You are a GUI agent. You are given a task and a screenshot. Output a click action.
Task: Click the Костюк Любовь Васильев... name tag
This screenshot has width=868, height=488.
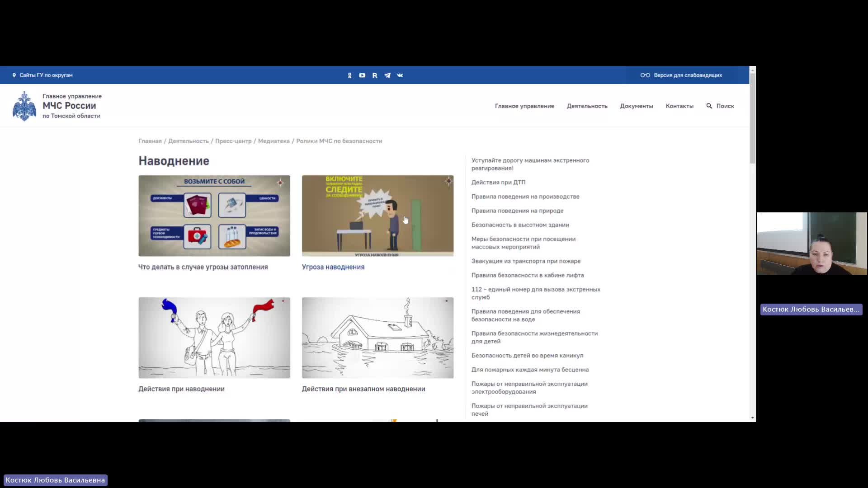(811, 310)
